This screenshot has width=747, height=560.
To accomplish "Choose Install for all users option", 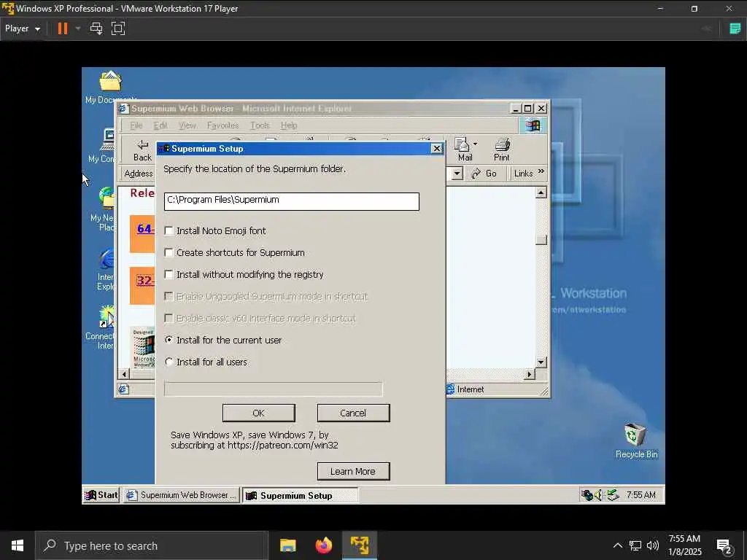I will pos(169,362).
